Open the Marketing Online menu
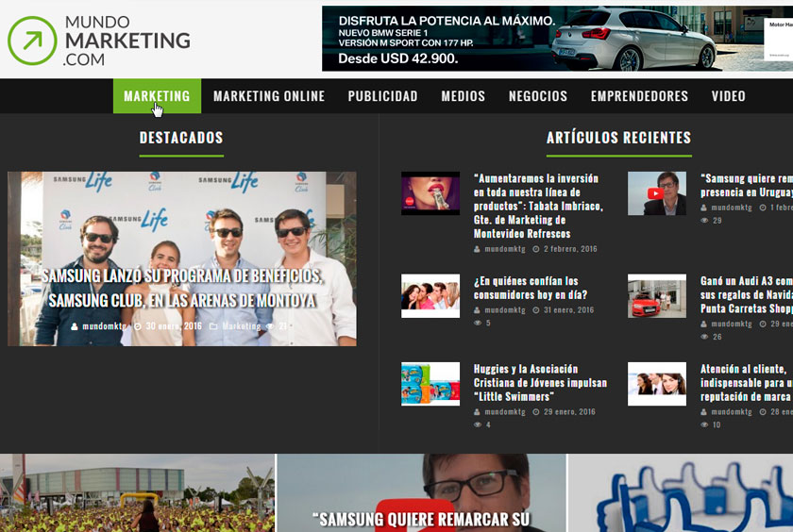Viewport: 793px width, 532px height. pos(269,96)
